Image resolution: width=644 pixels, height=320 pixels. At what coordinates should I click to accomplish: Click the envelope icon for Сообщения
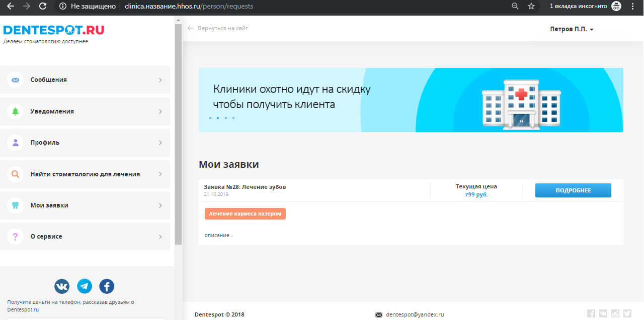[x=15, y=80]
